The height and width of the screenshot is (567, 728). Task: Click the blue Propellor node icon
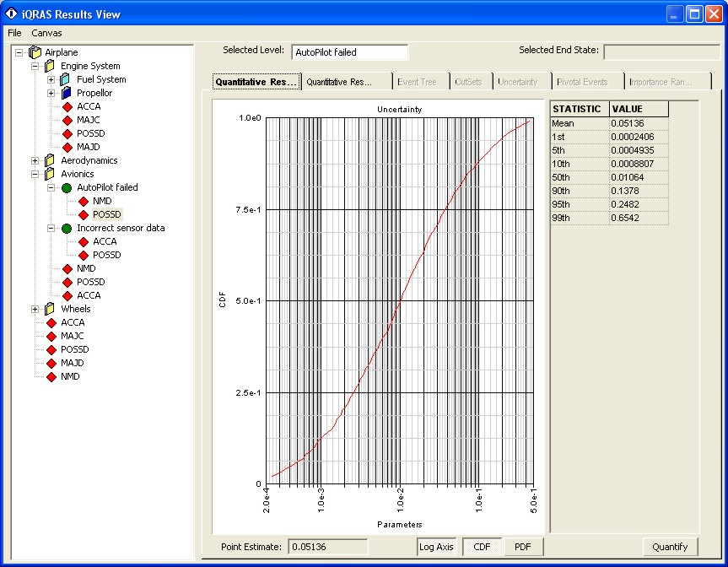pyautogui.click(x=66, y=93)
